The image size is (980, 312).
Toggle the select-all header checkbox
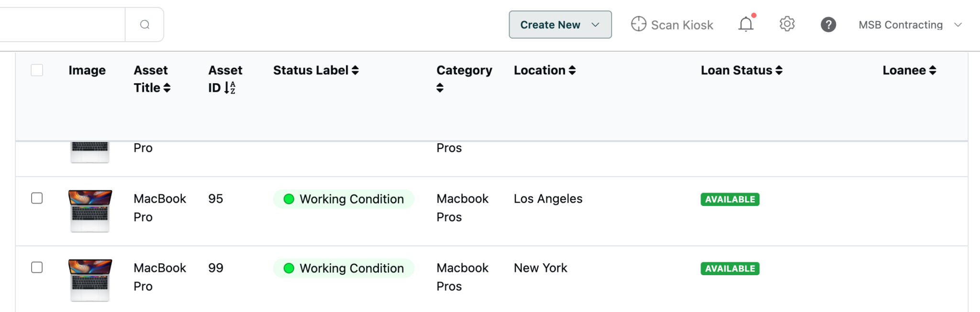(37, 70)
